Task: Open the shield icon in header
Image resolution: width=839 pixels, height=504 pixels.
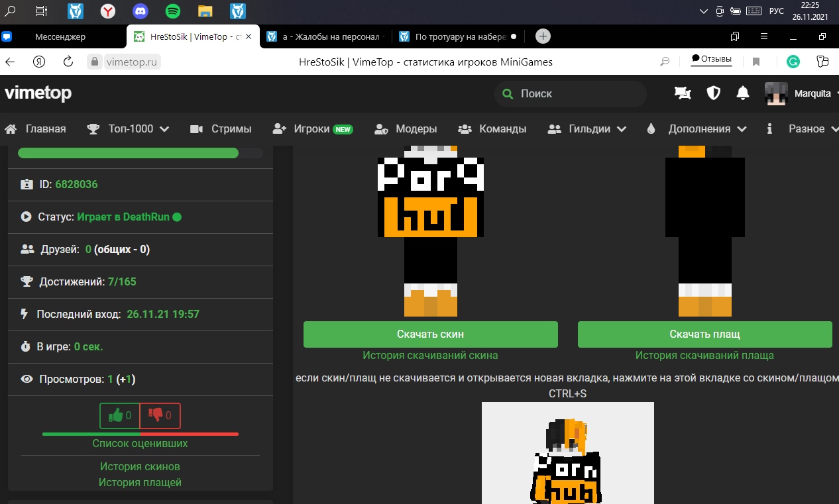Action: [x=713, y=93]
